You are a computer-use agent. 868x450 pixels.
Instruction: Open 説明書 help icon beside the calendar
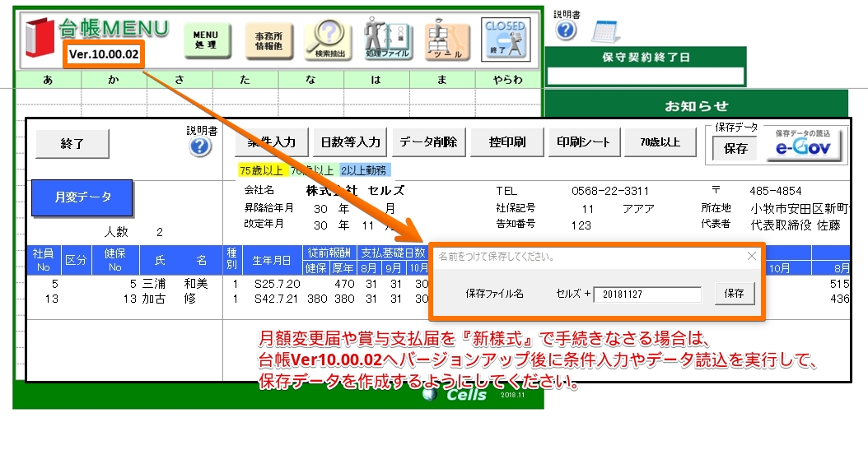(566, 30)
